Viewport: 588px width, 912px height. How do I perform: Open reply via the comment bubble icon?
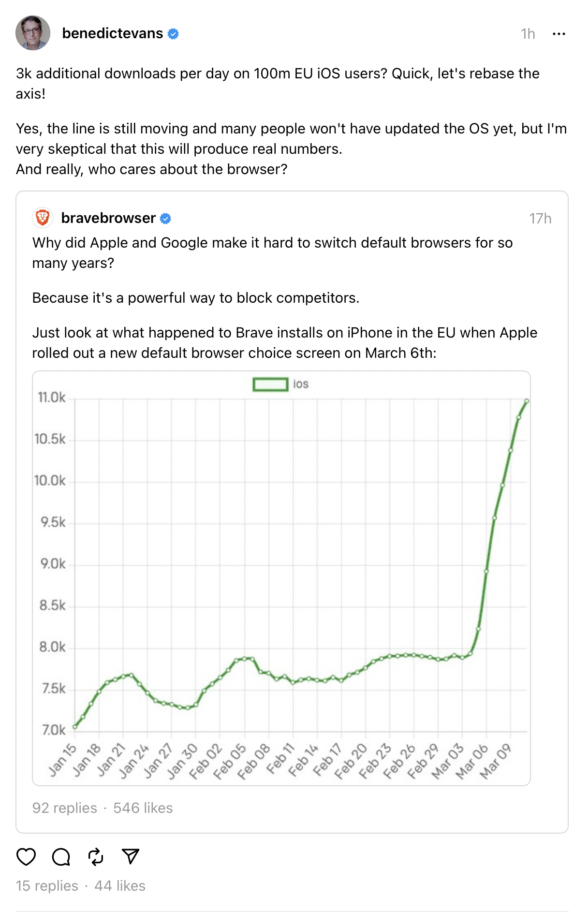[x=61, y=856]
